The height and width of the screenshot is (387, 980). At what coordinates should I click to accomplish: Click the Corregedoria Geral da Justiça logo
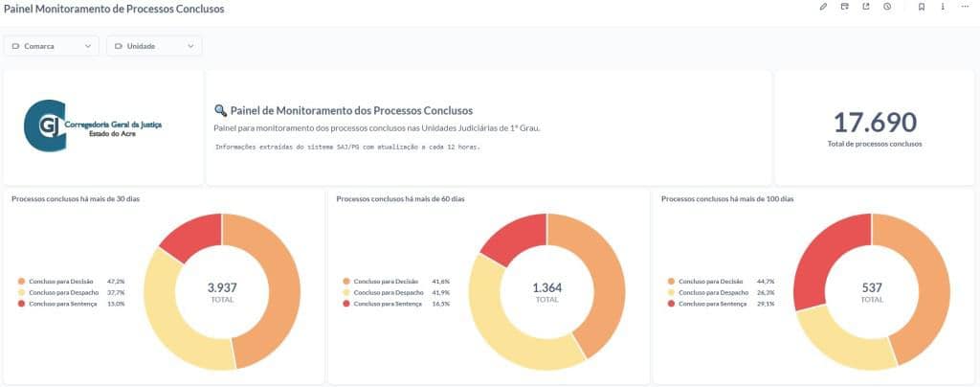(94, 126)
